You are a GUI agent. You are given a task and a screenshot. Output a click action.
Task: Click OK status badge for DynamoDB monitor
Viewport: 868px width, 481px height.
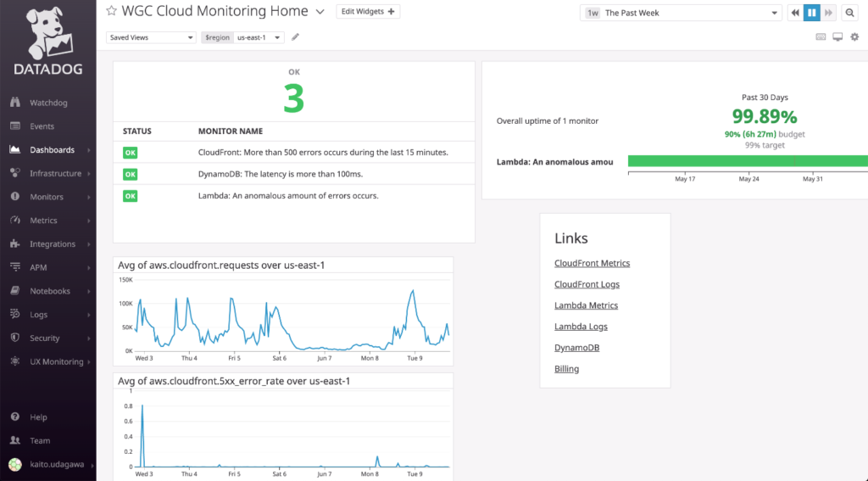coord(130,174)
